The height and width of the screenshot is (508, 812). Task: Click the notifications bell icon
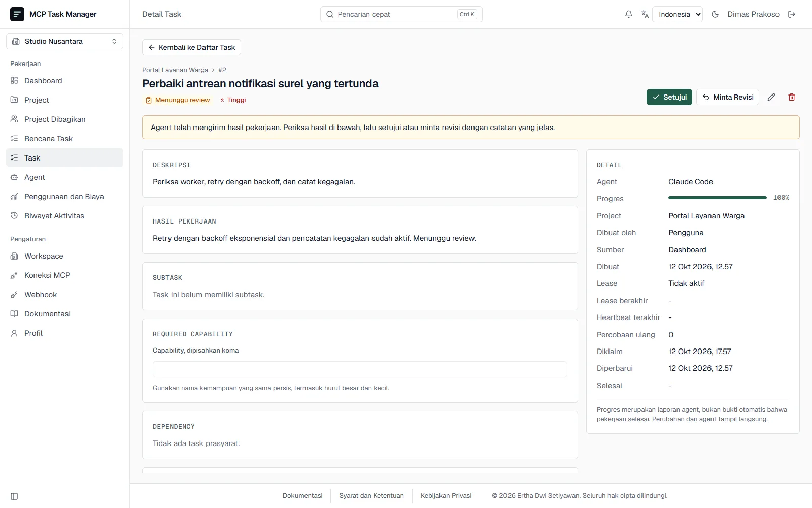click(628, 14)
